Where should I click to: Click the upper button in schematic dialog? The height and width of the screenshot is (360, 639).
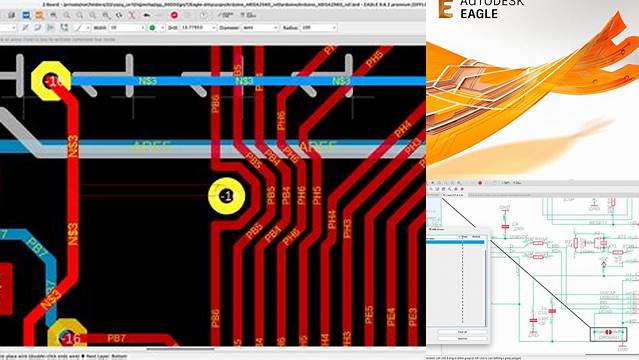[x=462, y=332]
